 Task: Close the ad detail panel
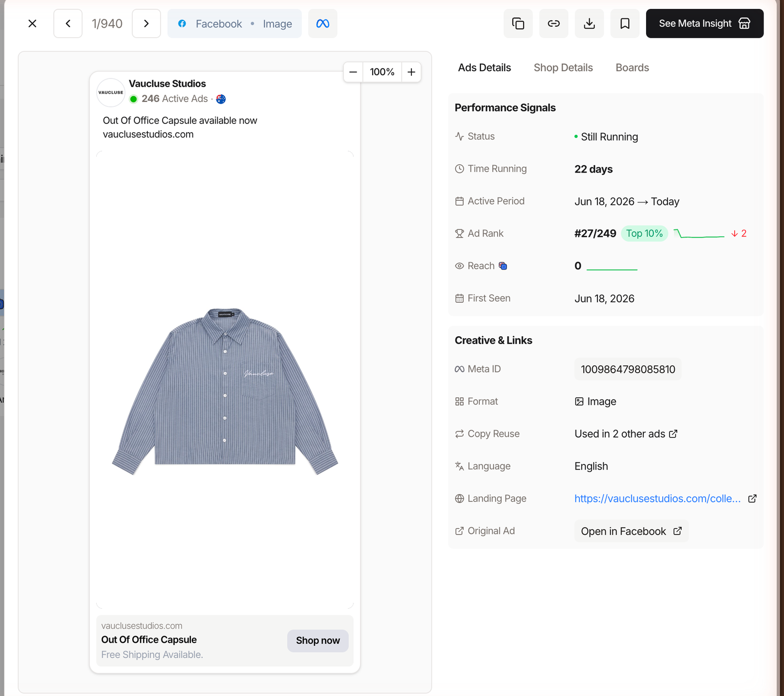point(32,24)
